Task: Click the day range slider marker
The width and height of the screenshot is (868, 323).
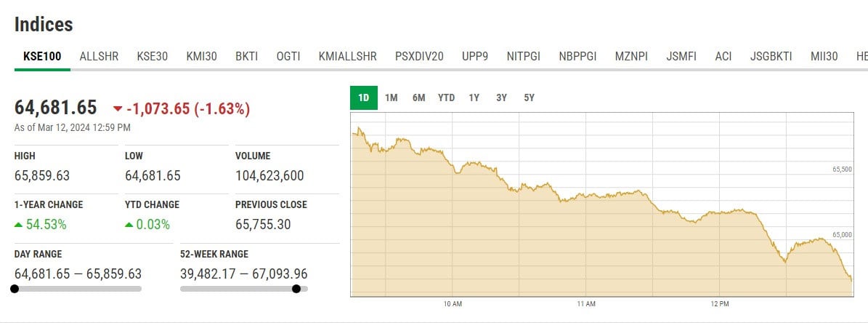Action: click(x=15, y=289)
